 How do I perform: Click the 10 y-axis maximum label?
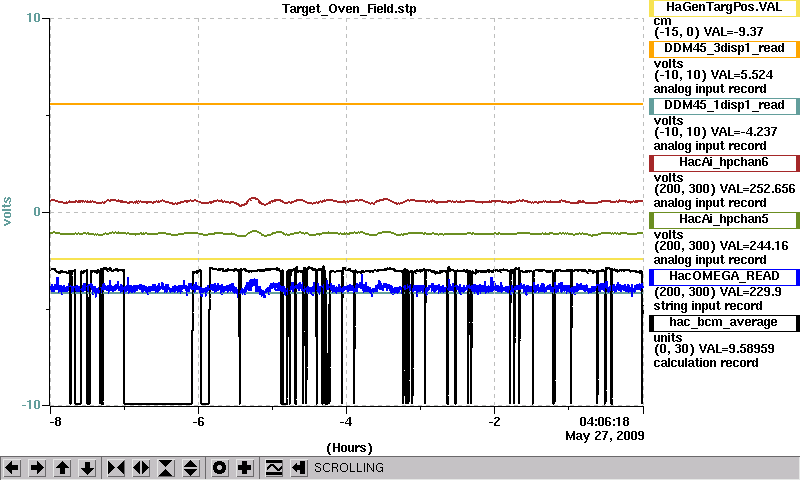[x=33, y=18]
